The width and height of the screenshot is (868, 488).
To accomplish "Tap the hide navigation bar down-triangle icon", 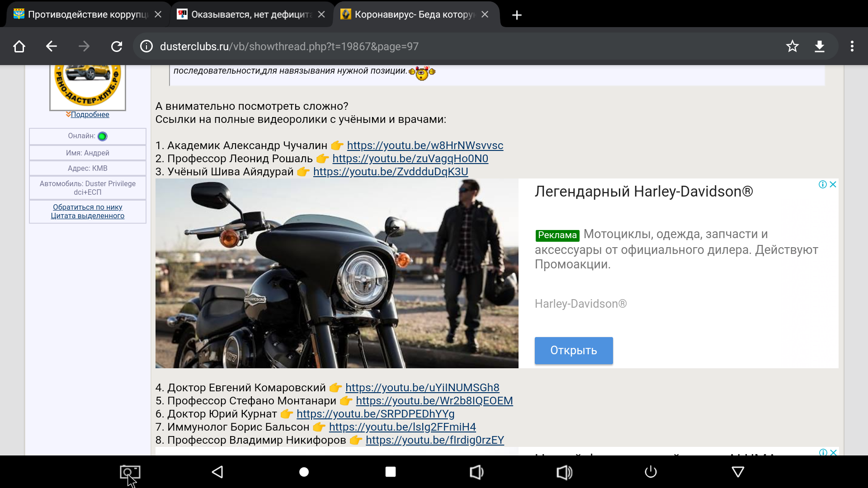I will point(738,472).
